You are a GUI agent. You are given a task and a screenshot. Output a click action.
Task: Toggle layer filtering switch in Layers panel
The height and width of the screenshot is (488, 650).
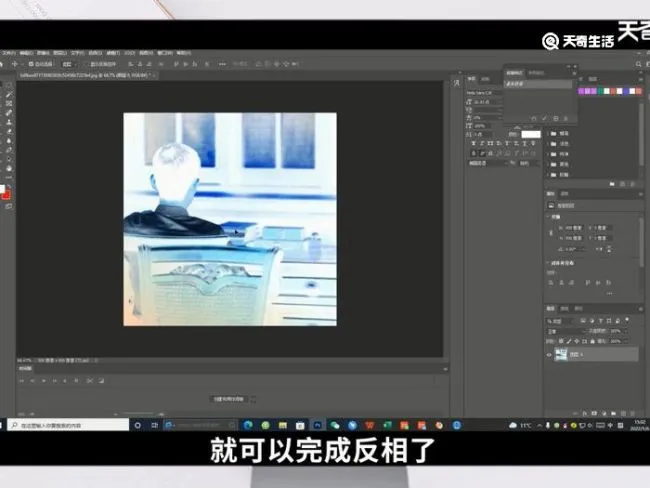[x=627, y=320]
